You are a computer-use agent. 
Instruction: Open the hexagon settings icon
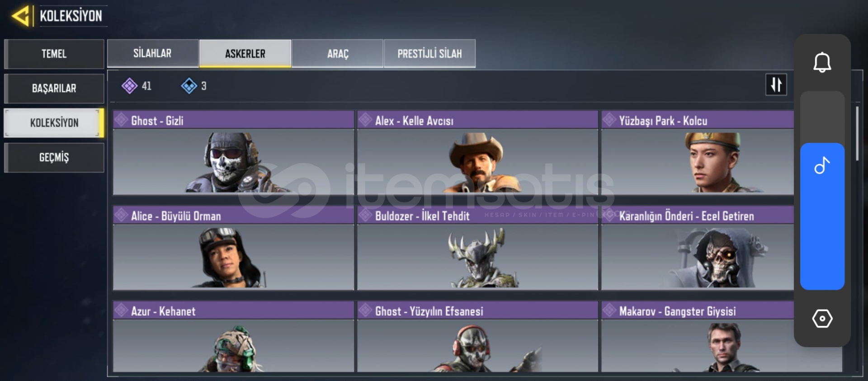click(x=822, y=319)
